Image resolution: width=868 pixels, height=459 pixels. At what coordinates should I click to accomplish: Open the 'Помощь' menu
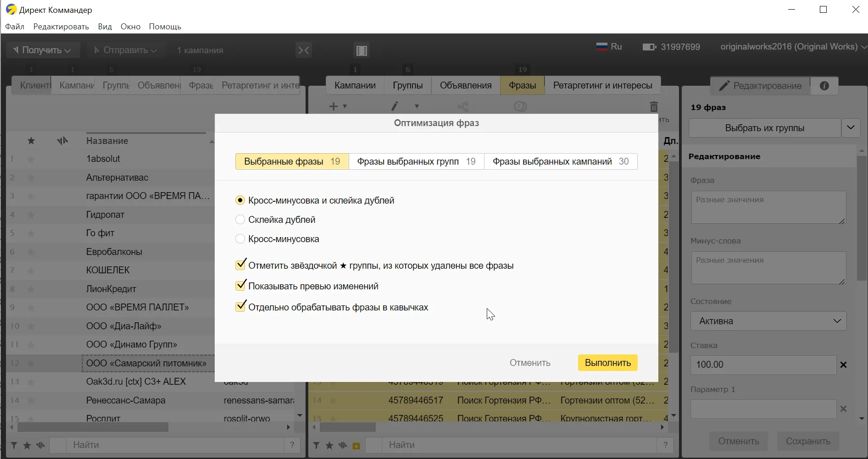coord(165,27)
